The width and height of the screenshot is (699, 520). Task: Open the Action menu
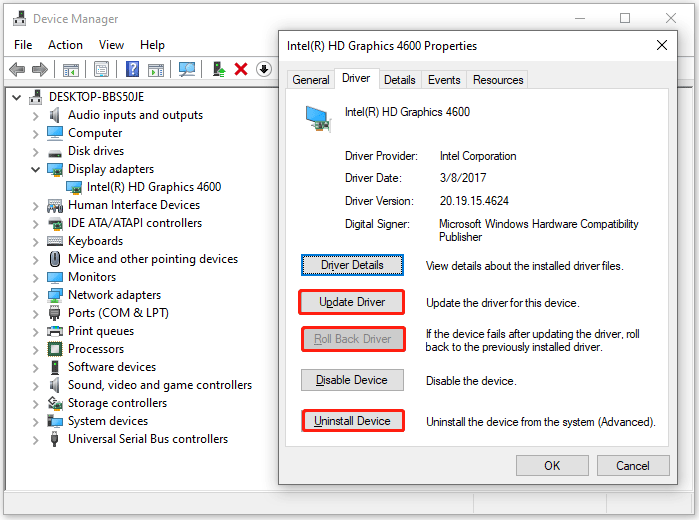(66, 45)
